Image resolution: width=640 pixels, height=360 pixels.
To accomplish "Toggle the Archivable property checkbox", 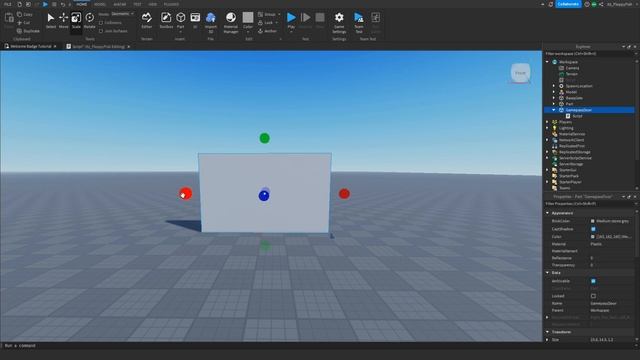I will [593, 281].
